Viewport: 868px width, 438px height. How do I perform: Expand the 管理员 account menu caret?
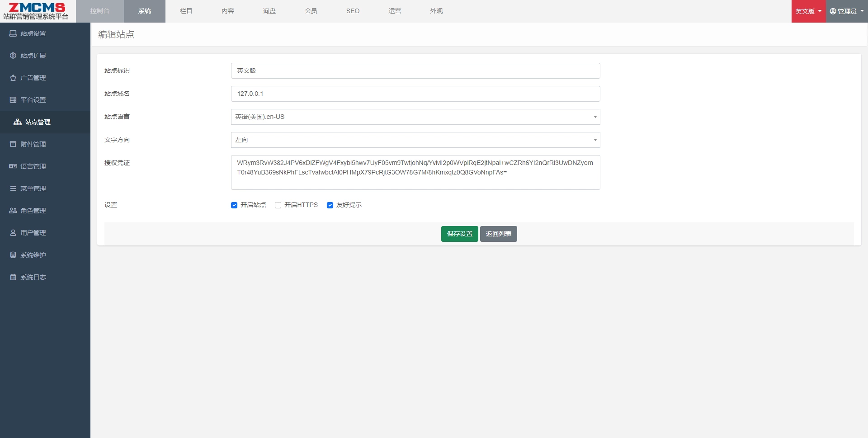coord(862,11)
